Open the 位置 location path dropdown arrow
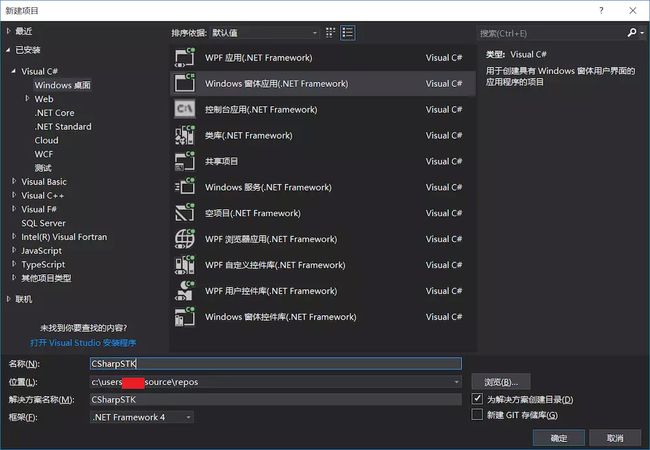 click(456, 382)
